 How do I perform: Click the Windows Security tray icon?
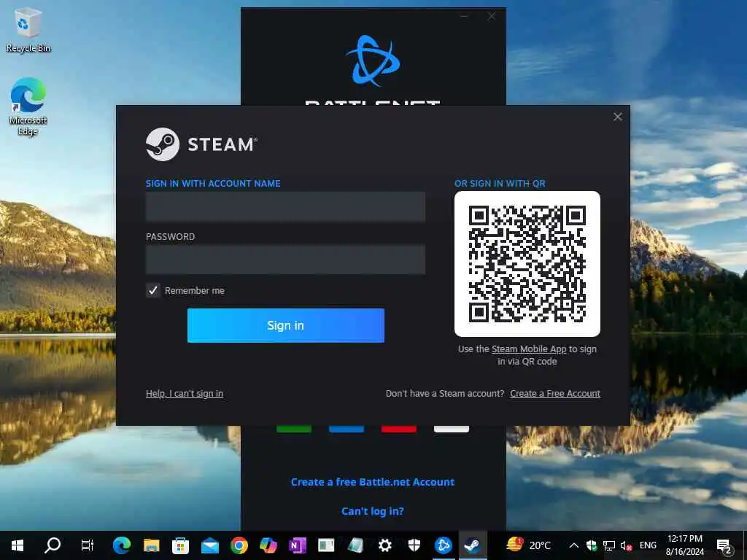(x=592, y=545)
